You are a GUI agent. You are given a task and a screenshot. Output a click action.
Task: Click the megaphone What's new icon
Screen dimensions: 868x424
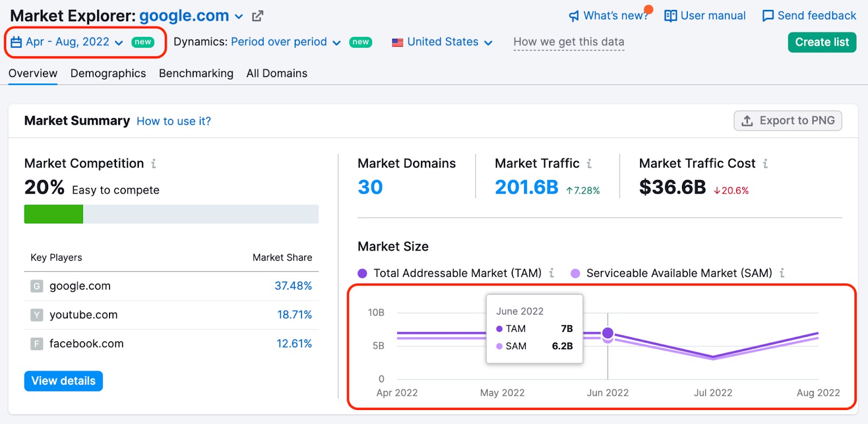574,16
